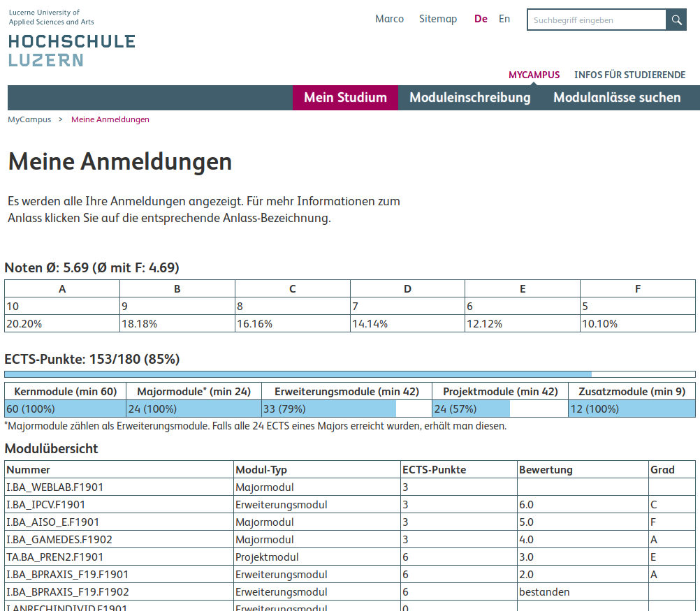The height and width of the screenshot is (611, 700).
Task: Switch language to En
Action: click(504, 19)
